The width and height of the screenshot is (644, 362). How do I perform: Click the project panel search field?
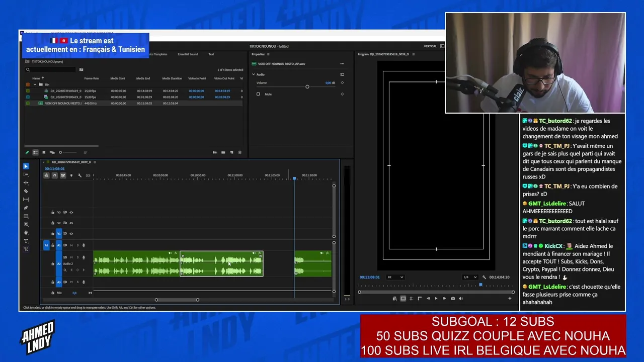click(x=51, y=70)
